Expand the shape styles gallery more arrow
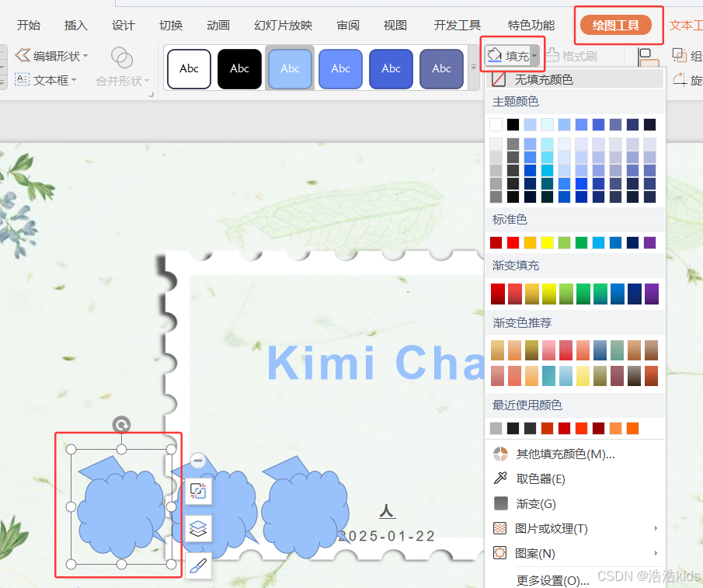Viewport: 703px width, 588px height. 473,68
